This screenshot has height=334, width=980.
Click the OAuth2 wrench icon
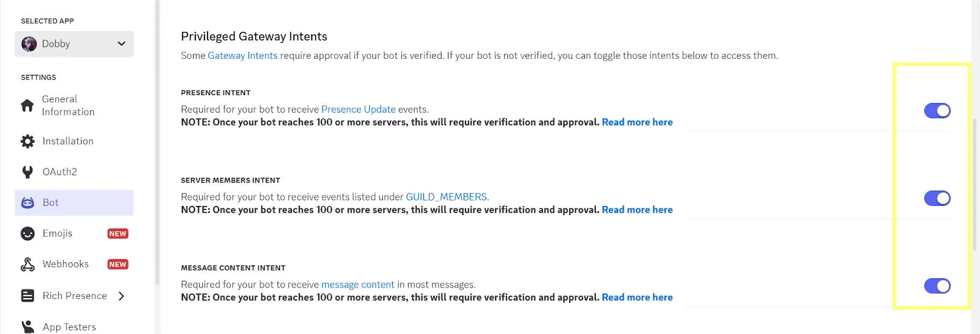[x=28, y=172]
